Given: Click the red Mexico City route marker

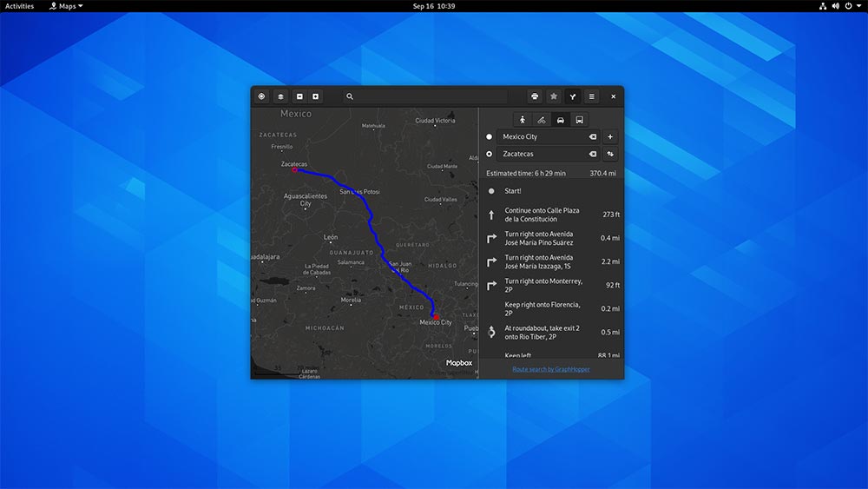Looking at the screenshot, I should (437, 317).
